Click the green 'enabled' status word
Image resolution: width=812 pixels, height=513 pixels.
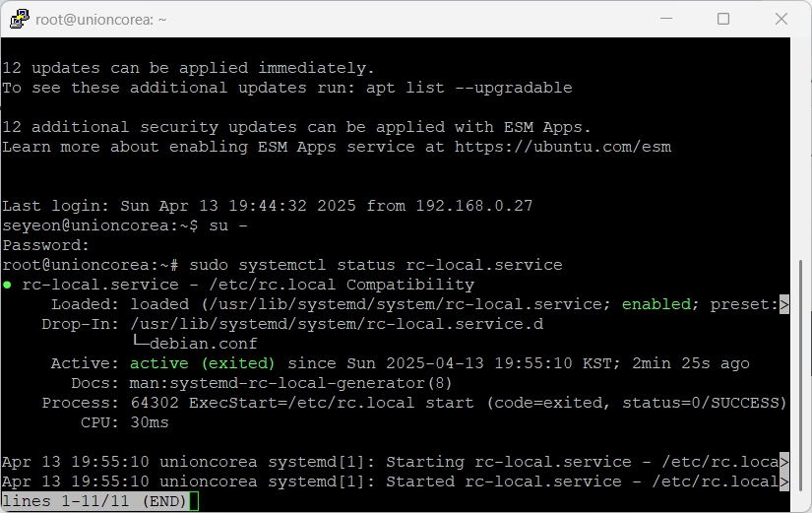(x=656, y=304)
